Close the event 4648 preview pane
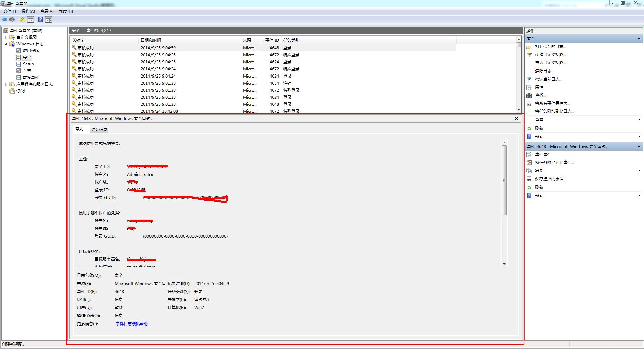The width and height of the screenshot is (644, 349). coord(516,118)
